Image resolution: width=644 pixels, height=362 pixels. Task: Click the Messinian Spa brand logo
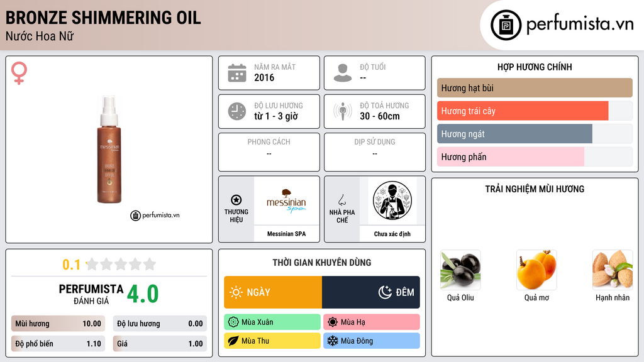(x=286, y=200)
